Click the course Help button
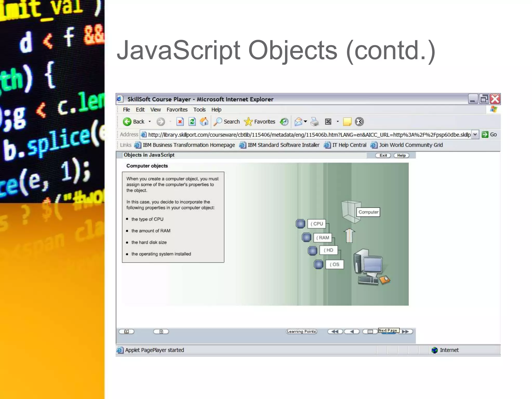The image size is (532, 399). (401, 155)
